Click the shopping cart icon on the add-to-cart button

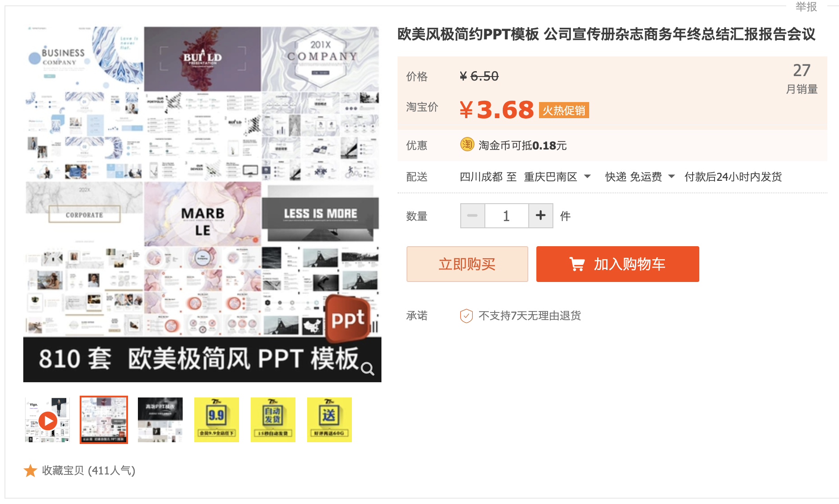[577, 264]
